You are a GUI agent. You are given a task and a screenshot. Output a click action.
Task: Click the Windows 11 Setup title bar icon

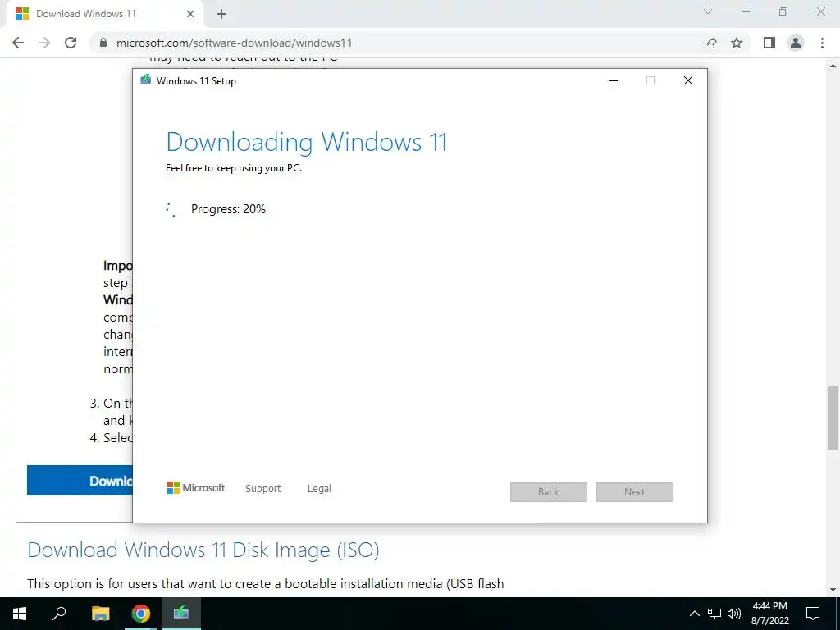[146, 80]
